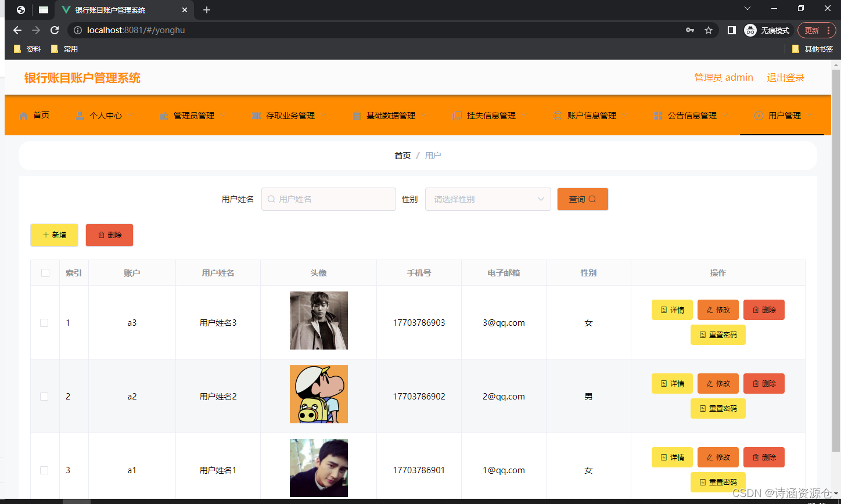The image size is (841, 504).
Task: Open the browser side panel icon
Action: click(732, 30)
